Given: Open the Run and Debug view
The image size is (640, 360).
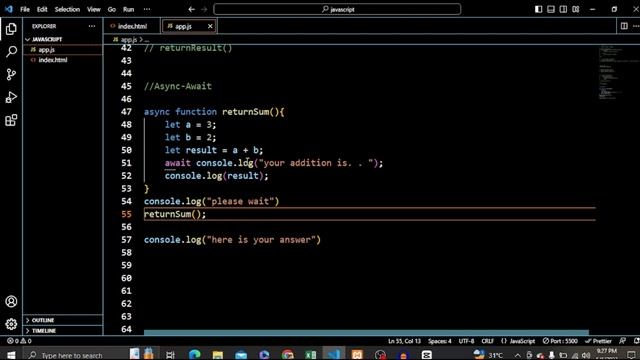Looking at the screenshot, I should (11, 97).
